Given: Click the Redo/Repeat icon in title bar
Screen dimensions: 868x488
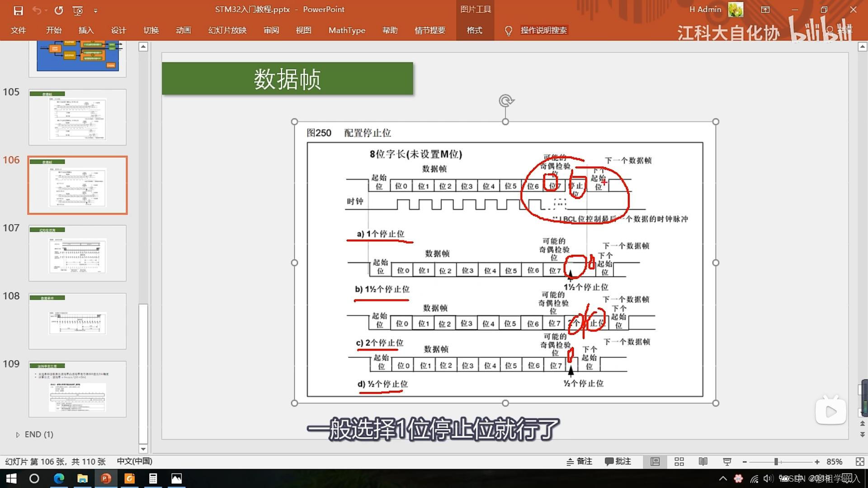Looking at the screenshot, I should pyautogui.click(x=59, y=10).
